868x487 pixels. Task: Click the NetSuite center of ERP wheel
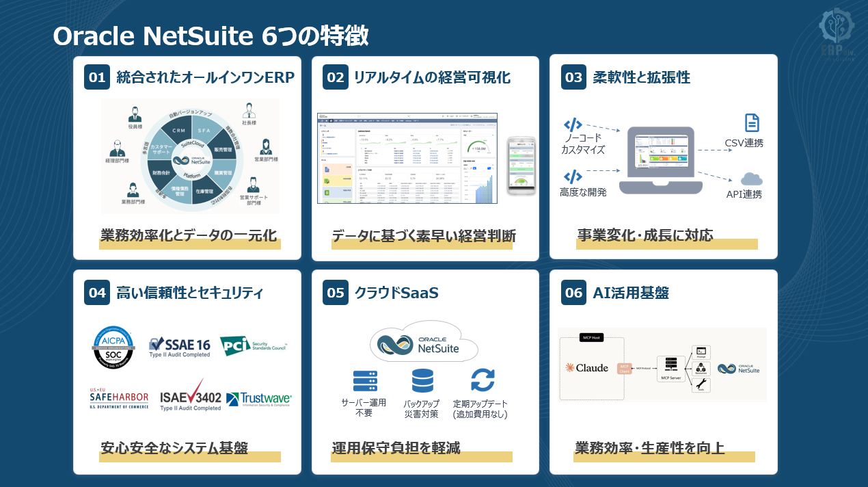(x=192, y=161)
